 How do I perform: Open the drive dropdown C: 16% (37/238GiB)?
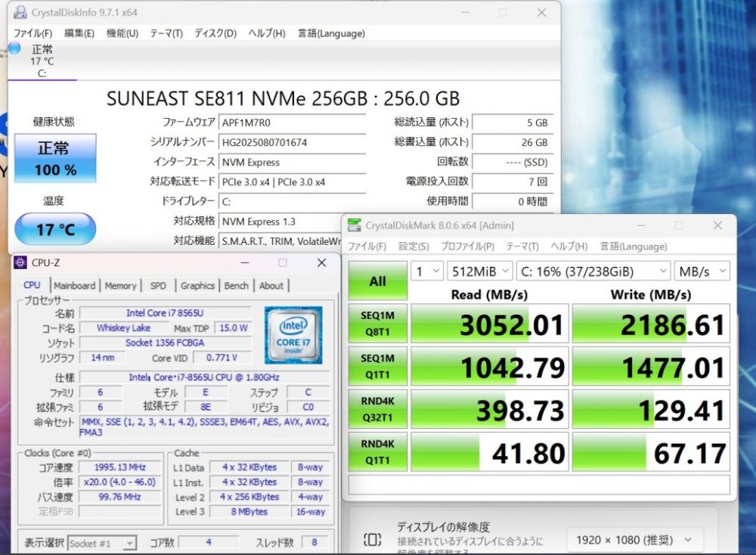click(593, 271)
